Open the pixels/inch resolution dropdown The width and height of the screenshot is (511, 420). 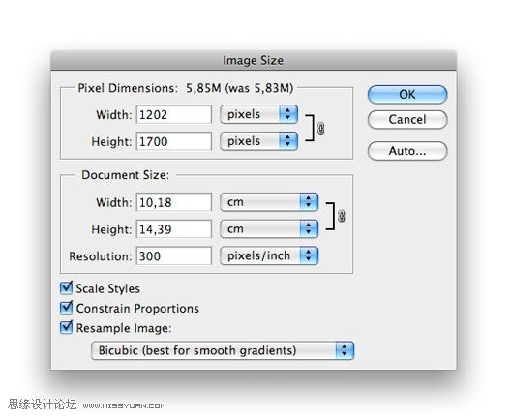click(269, 255)
